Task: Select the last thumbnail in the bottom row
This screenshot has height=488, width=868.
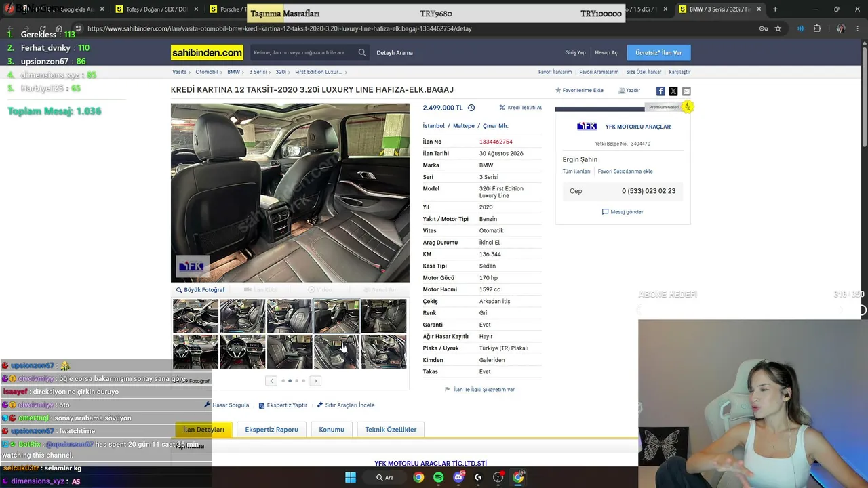Action: [384, 352]
